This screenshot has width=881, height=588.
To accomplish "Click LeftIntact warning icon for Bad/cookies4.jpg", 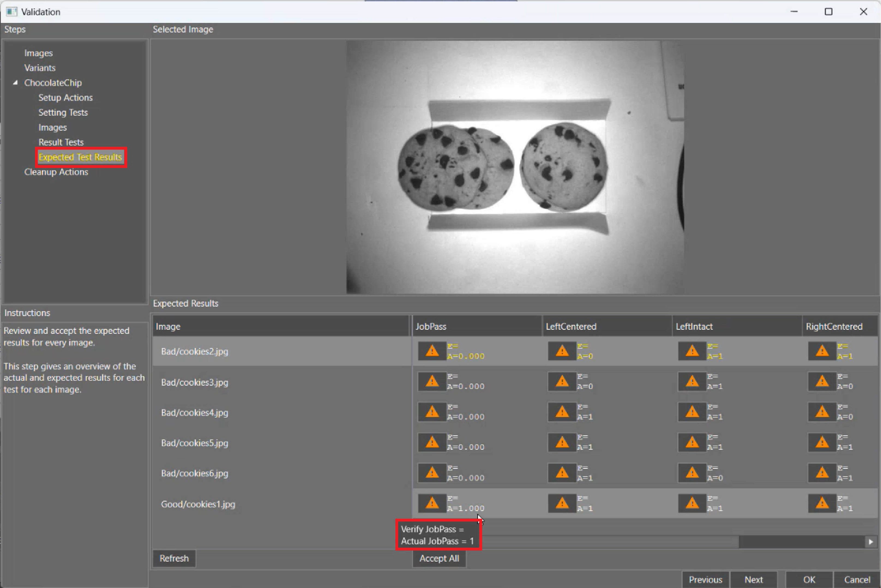I will pos(692,412).
